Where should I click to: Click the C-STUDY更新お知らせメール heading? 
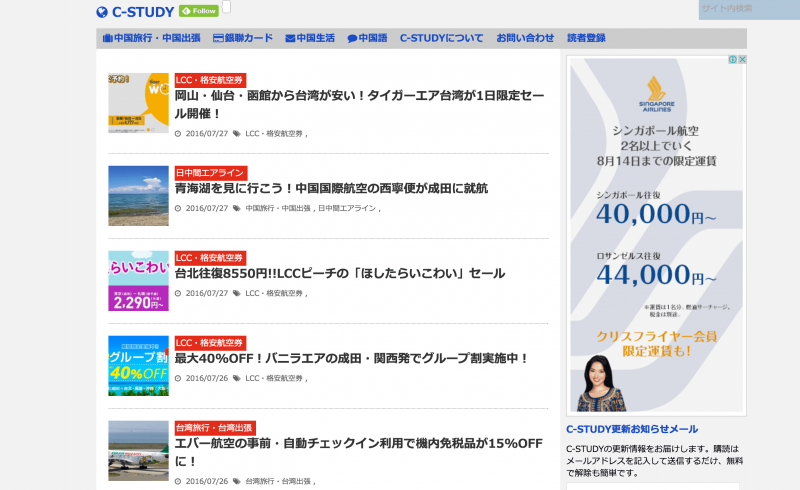632,429
